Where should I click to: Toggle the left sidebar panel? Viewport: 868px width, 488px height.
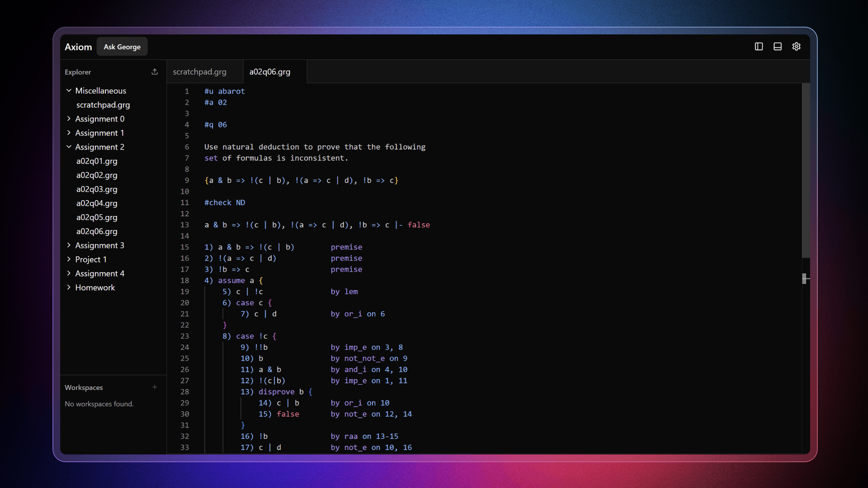(758, 46)
